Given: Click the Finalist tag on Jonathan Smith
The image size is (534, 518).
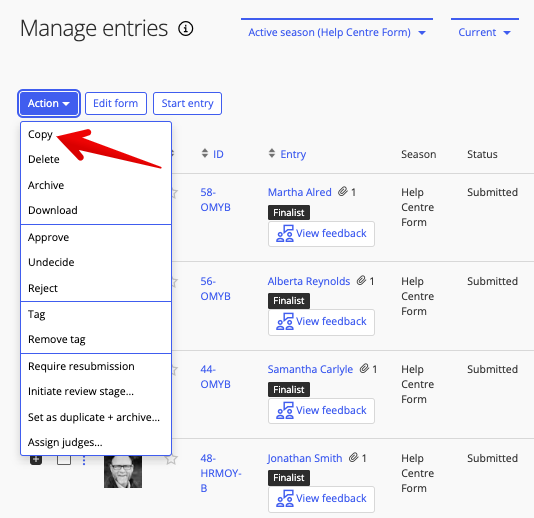Looking at the screenshot, I should 289,477.
